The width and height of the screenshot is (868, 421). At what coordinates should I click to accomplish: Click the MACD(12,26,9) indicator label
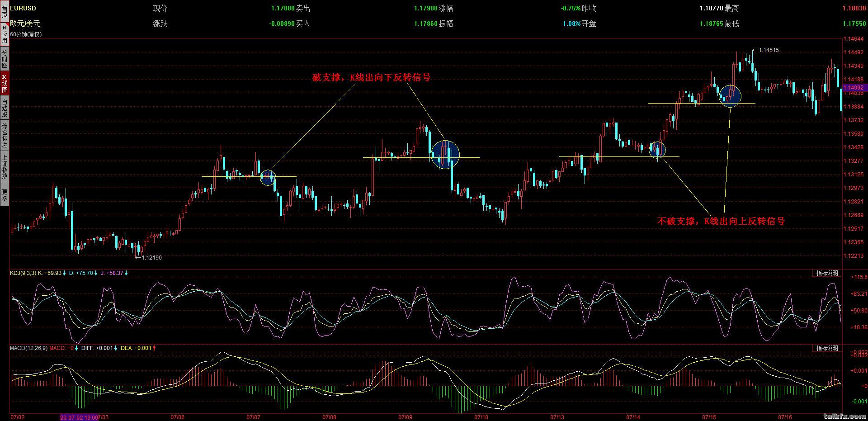coord(28,348)
